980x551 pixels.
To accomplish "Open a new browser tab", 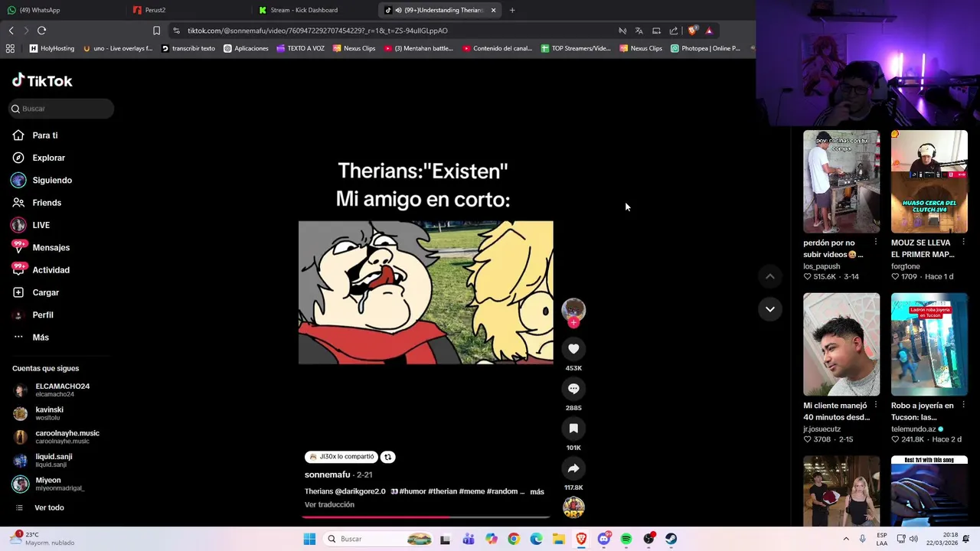I will pos(512,10).
